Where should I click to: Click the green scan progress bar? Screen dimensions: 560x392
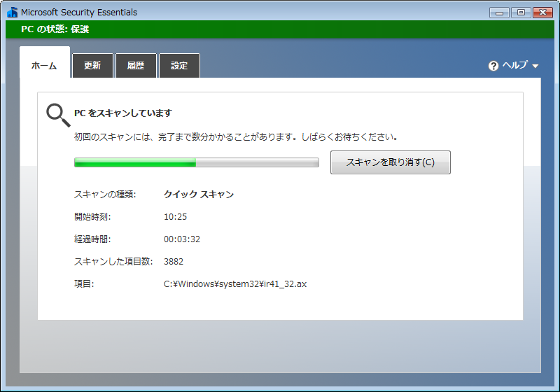[x=197, y=162]
